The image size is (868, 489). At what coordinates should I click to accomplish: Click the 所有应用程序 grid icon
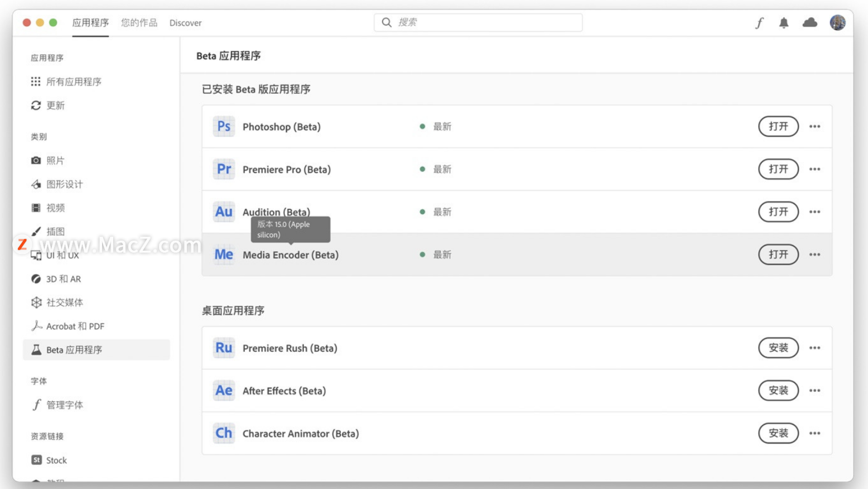(x=36, y=81)
